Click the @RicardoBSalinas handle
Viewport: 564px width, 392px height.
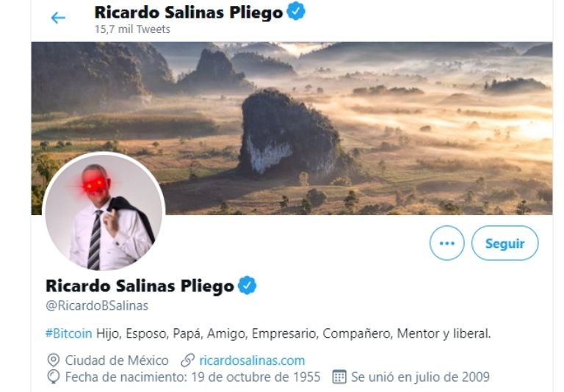[97, 305]
